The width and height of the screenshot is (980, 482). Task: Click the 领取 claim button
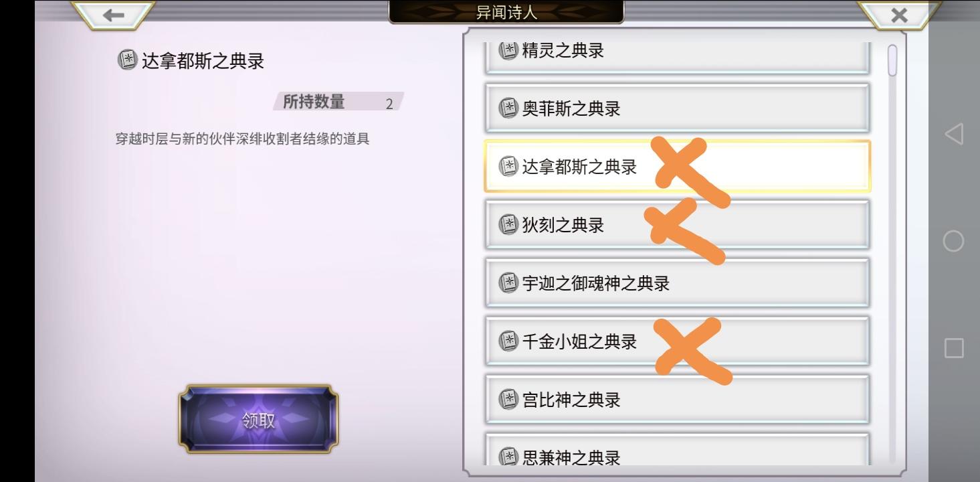click(258, 420)
